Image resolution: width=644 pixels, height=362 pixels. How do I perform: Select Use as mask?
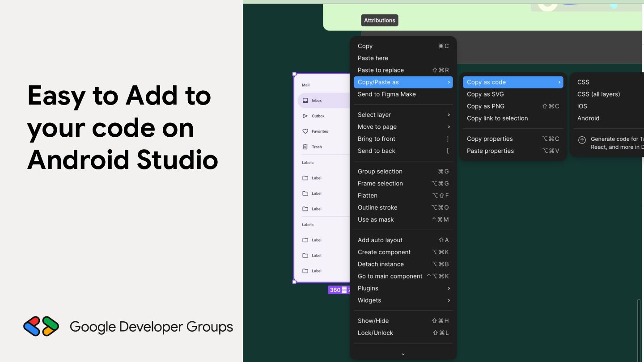pyautogui.click(x=403, y=220)
